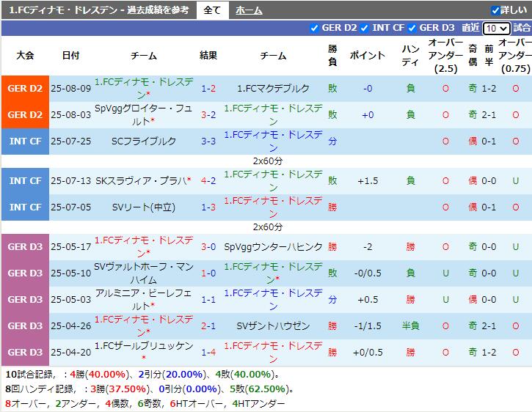Click the +1.5 handicap point value
Screen dimensions: 532x412
[368, 181]
